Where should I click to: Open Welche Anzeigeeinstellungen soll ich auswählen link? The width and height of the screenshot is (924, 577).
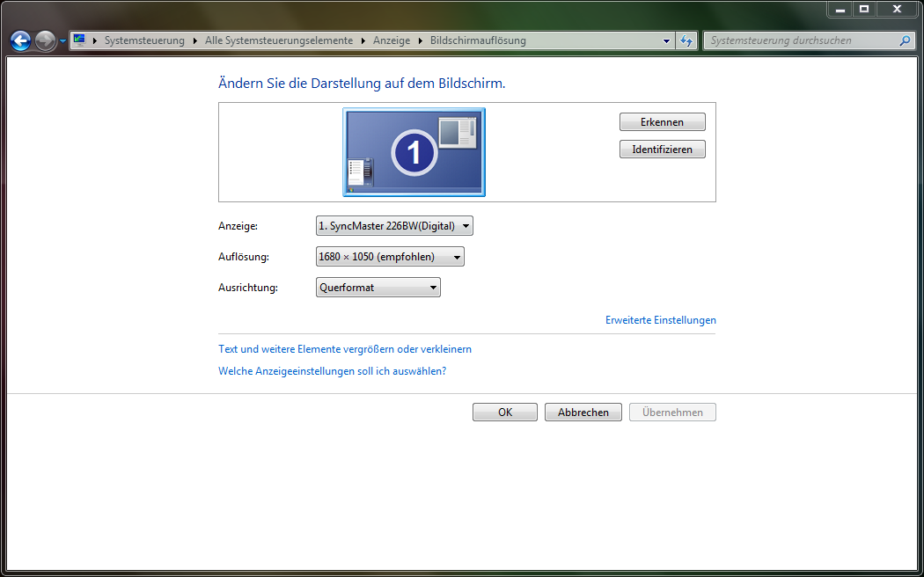click(x=333, y=371)
